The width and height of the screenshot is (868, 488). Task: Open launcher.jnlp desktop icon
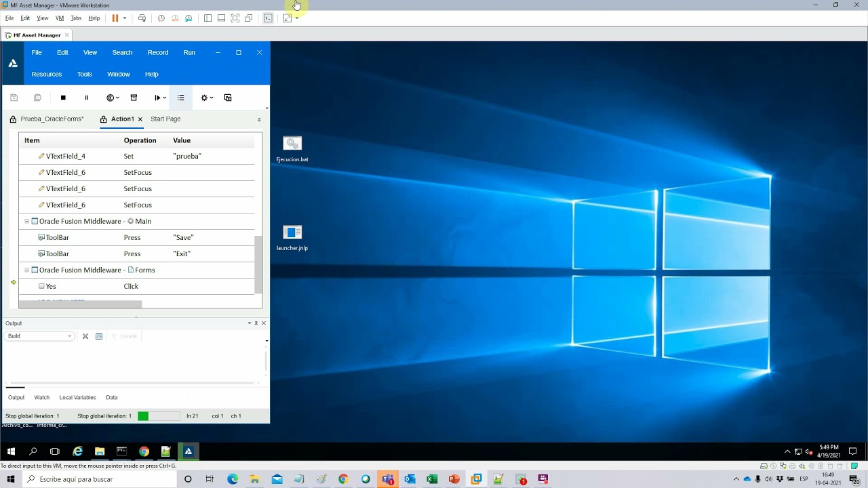pos(292,238)
